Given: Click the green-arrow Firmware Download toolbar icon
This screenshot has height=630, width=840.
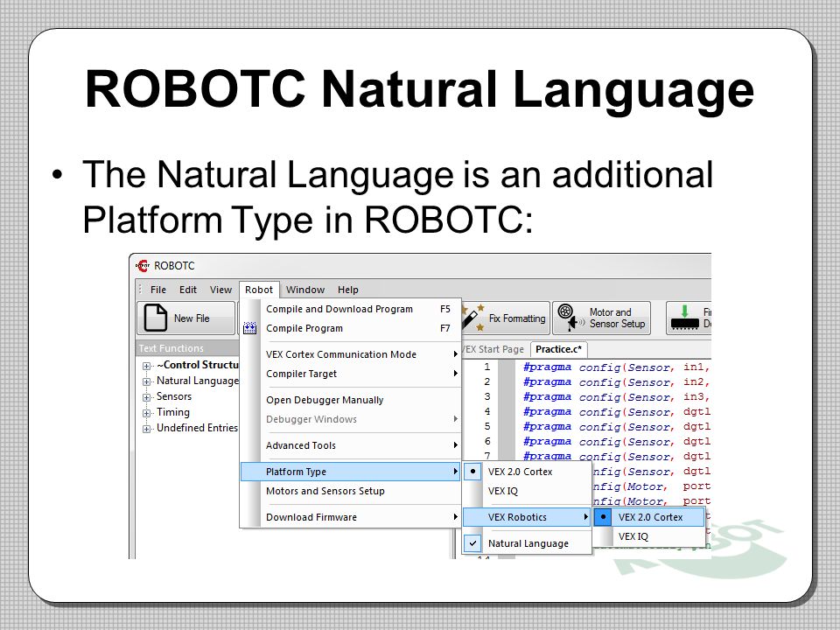Looking at the screenshot, I should (x=684, y=318).
